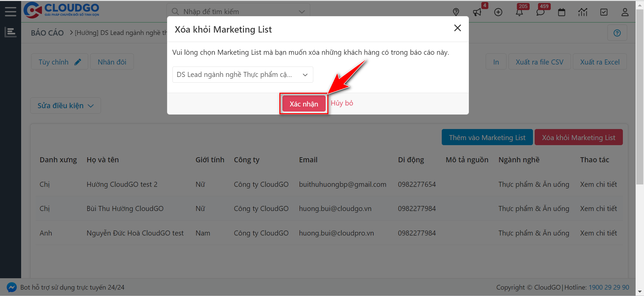Open the calendar icon

(561, 12)
